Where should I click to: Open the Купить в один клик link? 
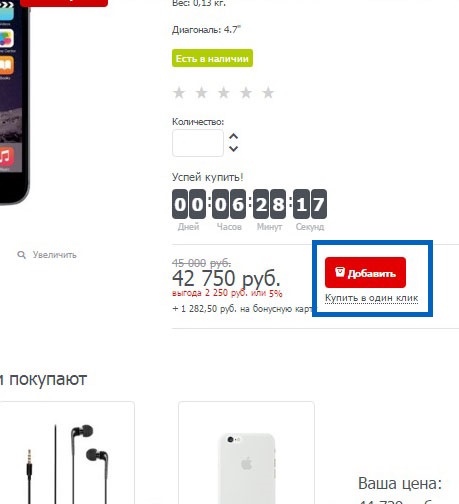pos(371,298)
